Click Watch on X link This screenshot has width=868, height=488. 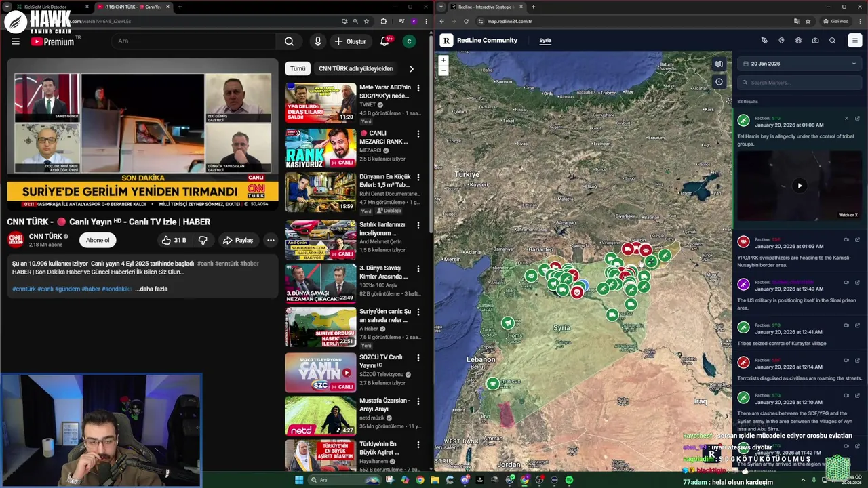(848, 215)
